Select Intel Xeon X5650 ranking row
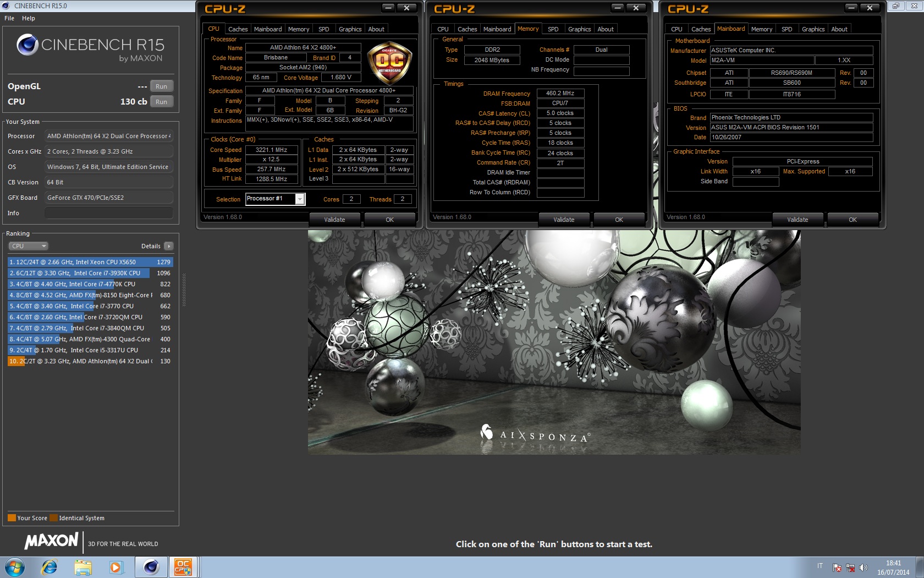The image size is (924, 578). pyautogui.click(x=91, y=262)
